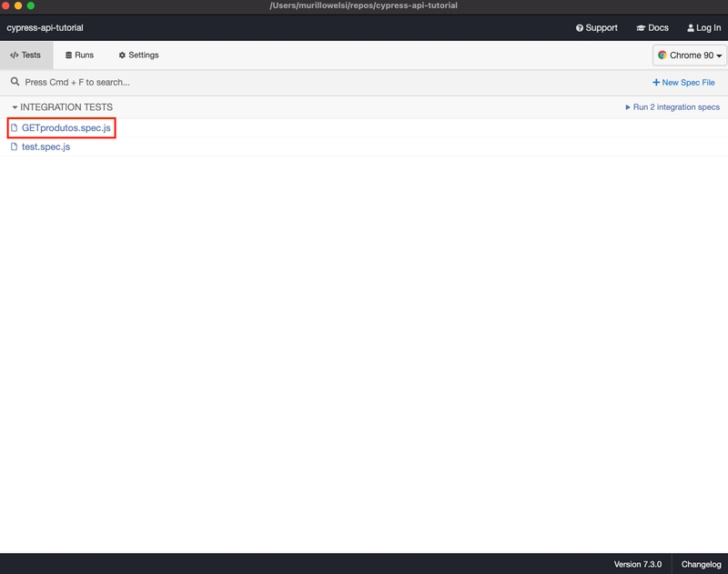Switch to the Tests tab

point(26,55)
